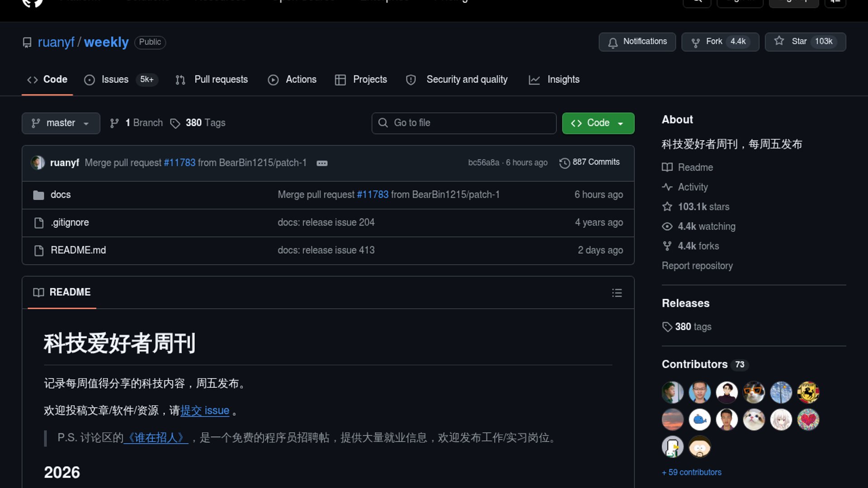Expand the master branch dropdown
Image resolution: width=868 pixels, height=488 pixels.
click(x=61, y=123)
